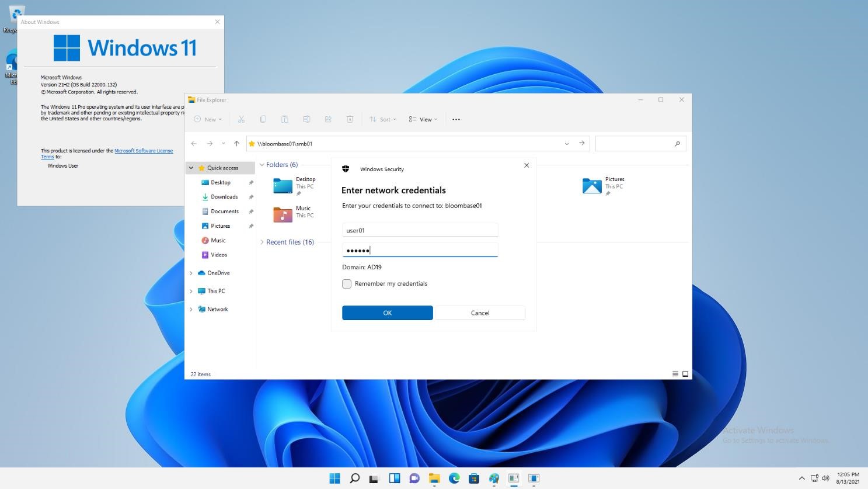Viewport: 868px width, 489px height.
Task: Collapse the Folders (6) group
Action: 262,165
